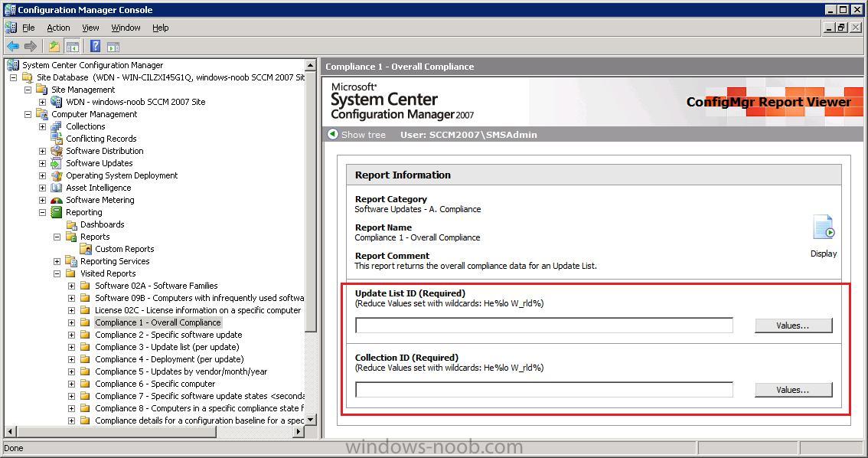Click the Conflicting Records icon
Viewport: 868px width, 458px height.
click(56, 139)
